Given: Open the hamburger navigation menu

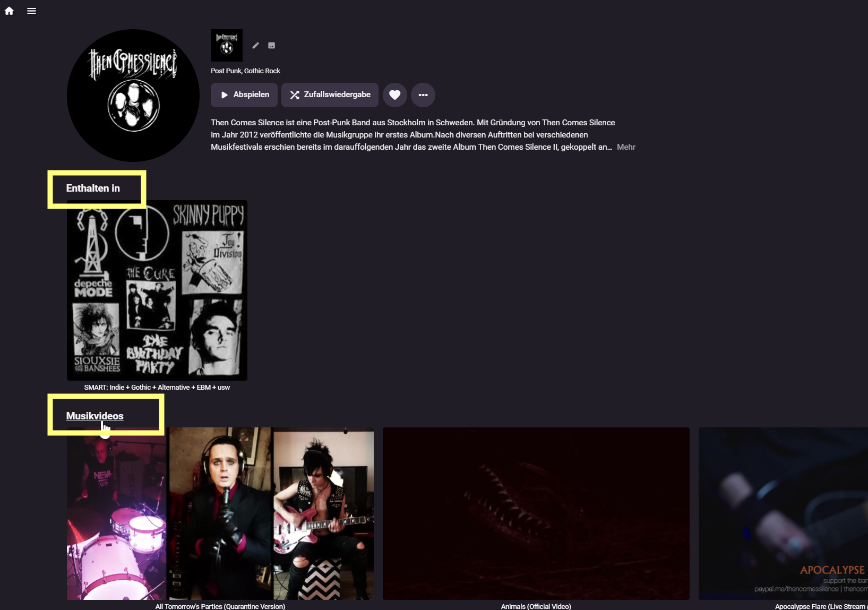Looking at the screenshot, I should (32, 11).
